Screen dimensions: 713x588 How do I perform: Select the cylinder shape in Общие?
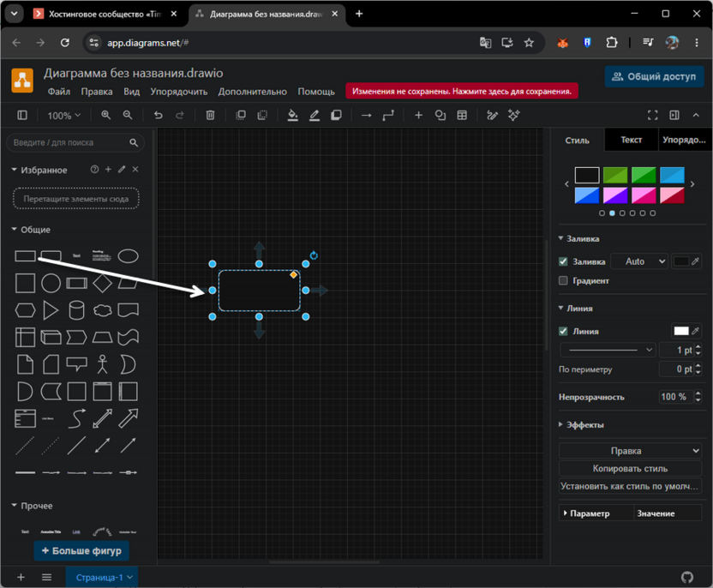coord(76,310)
